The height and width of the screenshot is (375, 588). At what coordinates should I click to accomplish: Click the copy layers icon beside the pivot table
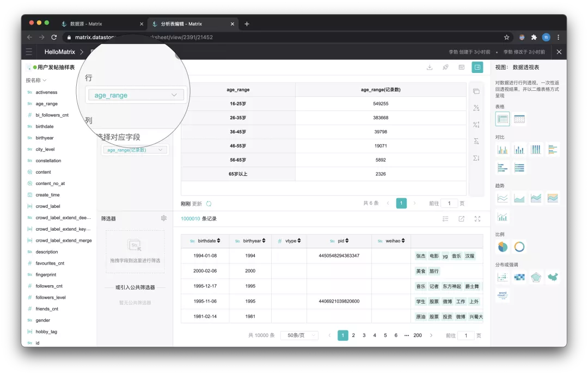tap(476, 91)
